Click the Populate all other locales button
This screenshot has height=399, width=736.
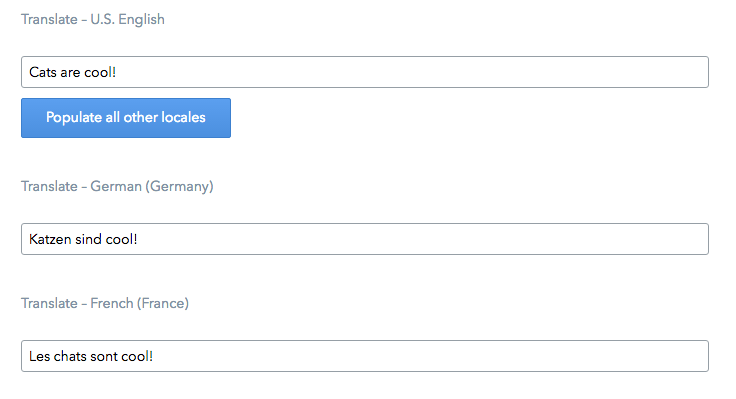(x=126, y=118)
